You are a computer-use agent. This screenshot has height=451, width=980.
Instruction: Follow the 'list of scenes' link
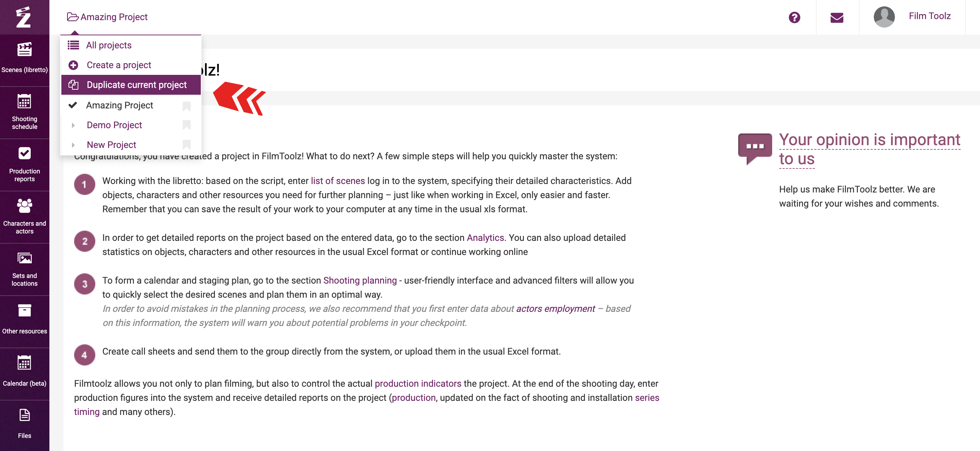pyautogui.click(x=338, y=181)
